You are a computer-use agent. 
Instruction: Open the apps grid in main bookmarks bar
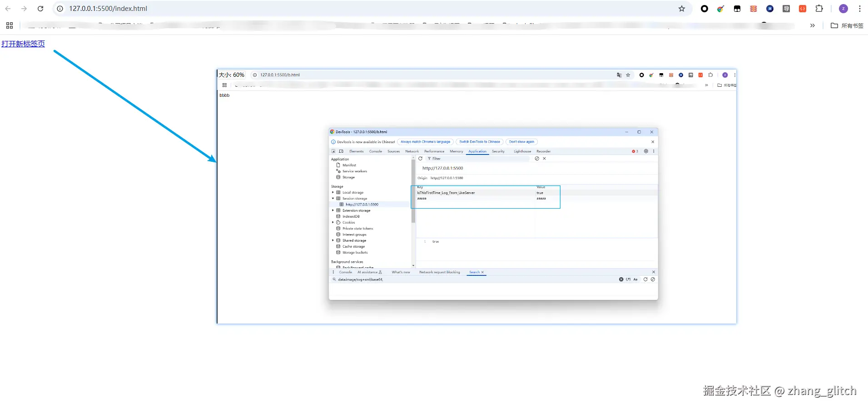(10, 25)
